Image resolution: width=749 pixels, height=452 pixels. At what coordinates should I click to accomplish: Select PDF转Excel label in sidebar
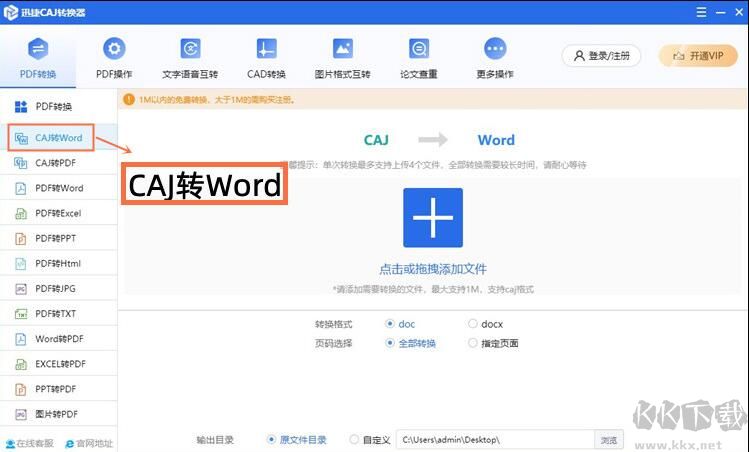pyautogui.click(x=58, y=214)
